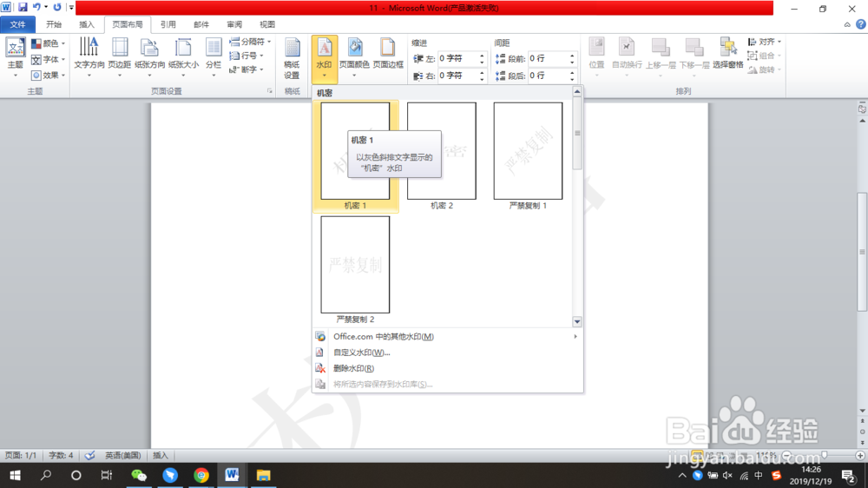Open the Rotate dropdown

pos(764,69)
